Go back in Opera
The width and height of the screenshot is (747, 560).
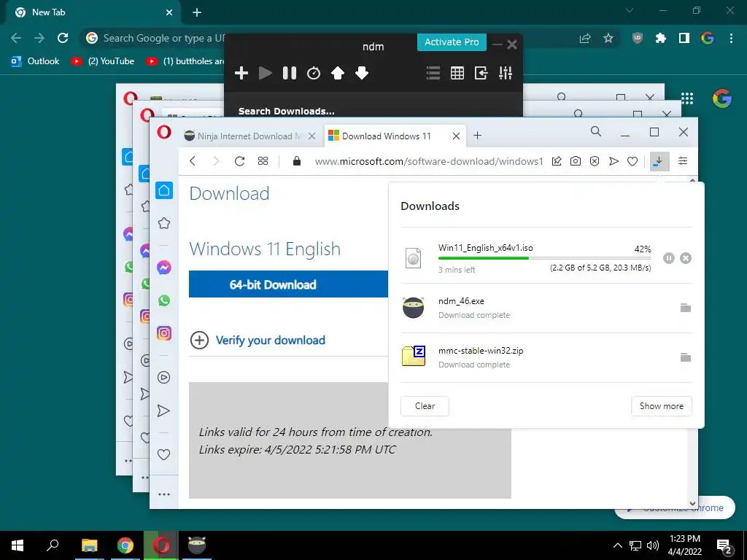[x=193, y=161]
